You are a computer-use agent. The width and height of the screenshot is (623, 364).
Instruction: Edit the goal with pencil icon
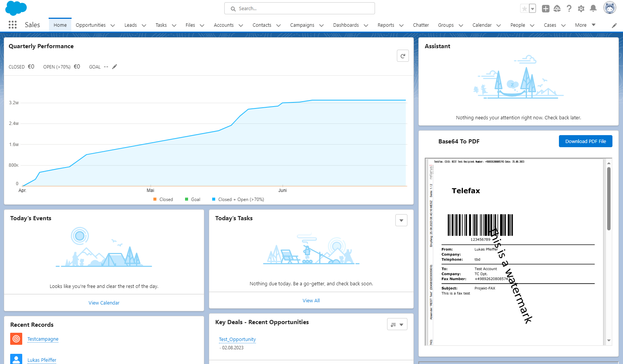(115, 67)
